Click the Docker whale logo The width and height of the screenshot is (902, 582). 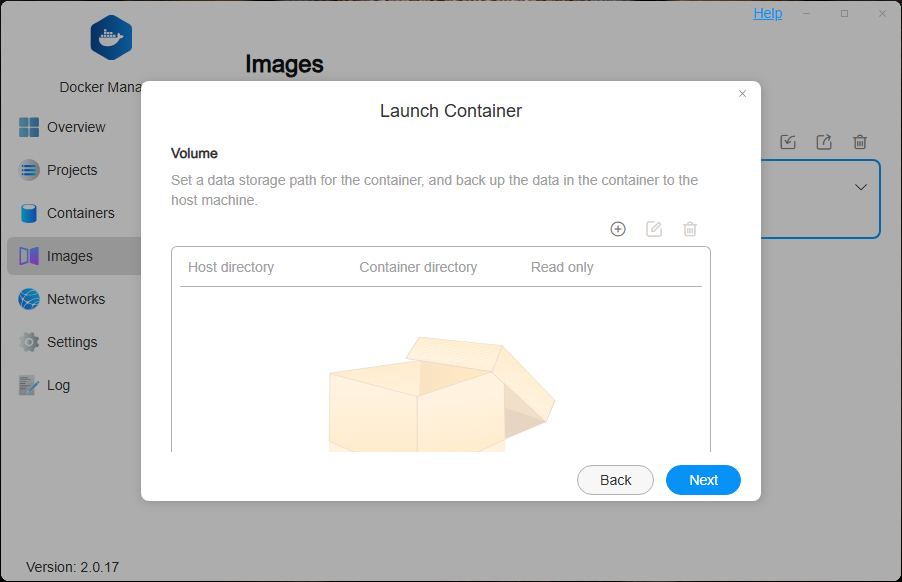tap(110, 37)
